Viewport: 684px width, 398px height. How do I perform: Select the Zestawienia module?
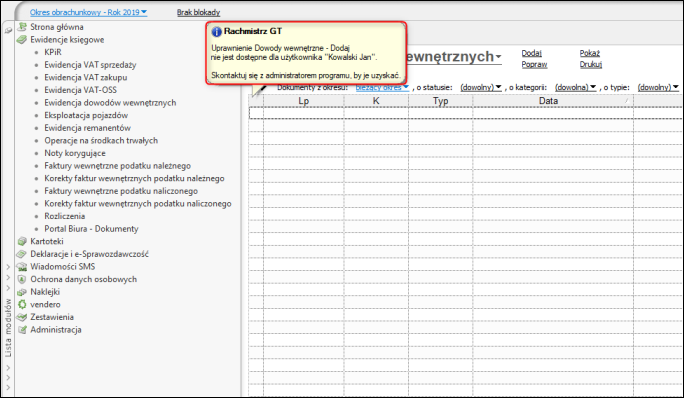52,317
